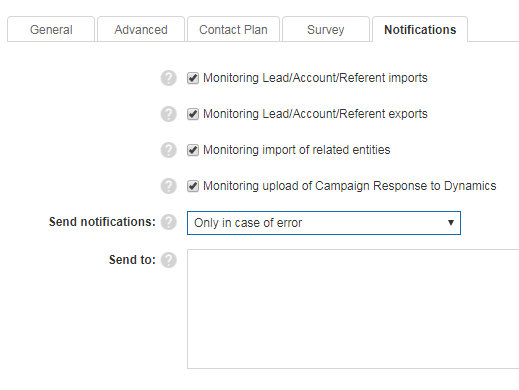Click the Send notifications help icon
Viewport: 519px width, 390px height.
click(169, 222)
